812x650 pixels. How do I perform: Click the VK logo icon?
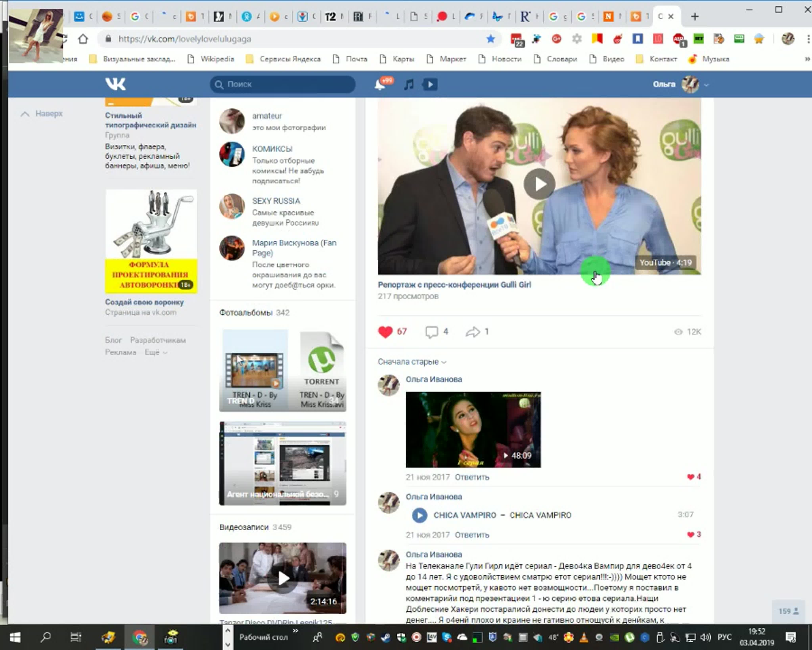[115, 84]
